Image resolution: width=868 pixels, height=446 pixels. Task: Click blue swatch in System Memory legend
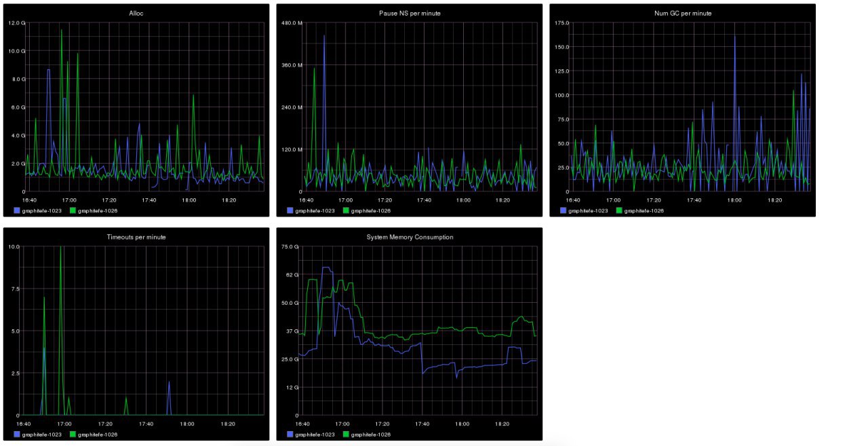click(290, 434)
